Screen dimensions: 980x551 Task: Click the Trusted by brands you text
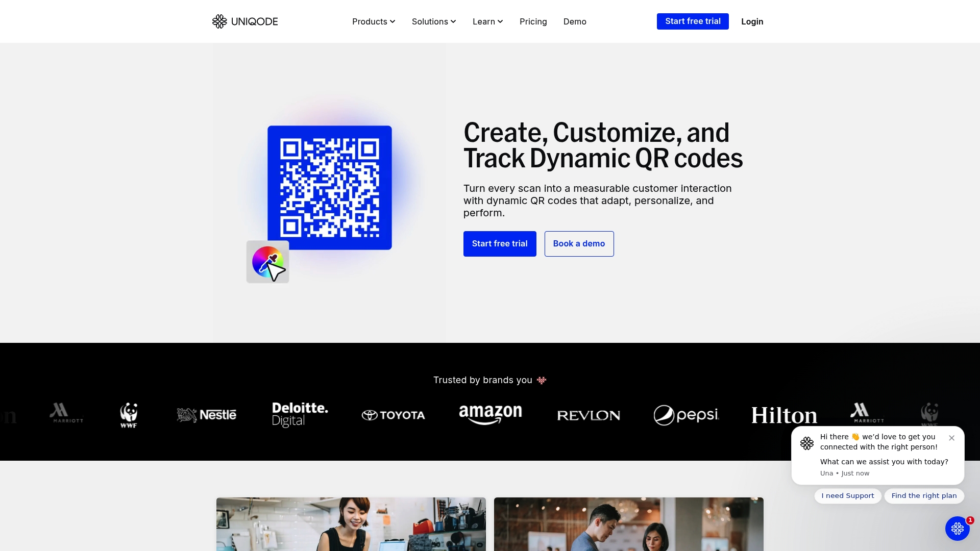483,380
